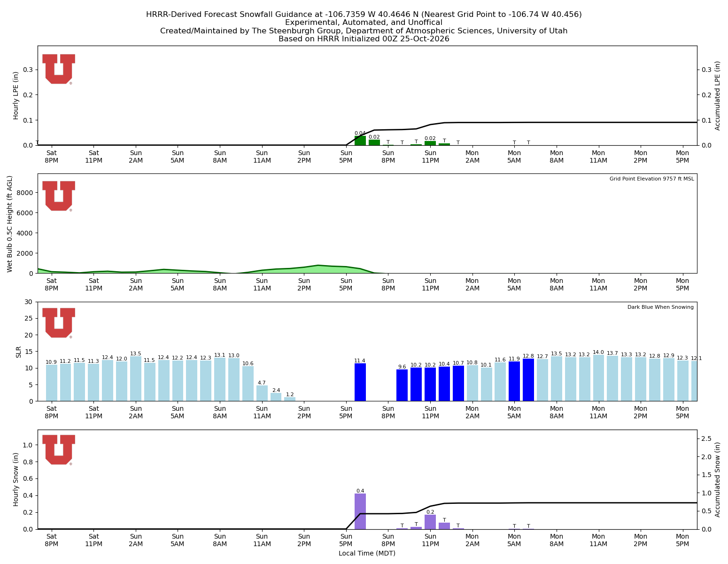Click the 'Based on HRRR Initialized' line
Screen dimensions: 728x564
click(x=364, y=39)
